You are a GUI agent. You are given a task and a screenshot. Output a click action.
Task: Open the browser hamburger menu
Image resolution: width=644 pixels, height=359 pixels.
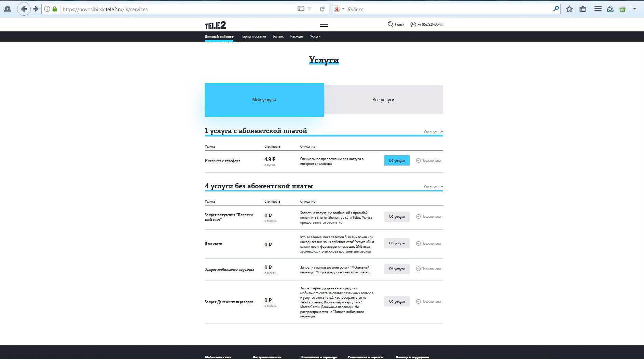click(x=598, y=9)
